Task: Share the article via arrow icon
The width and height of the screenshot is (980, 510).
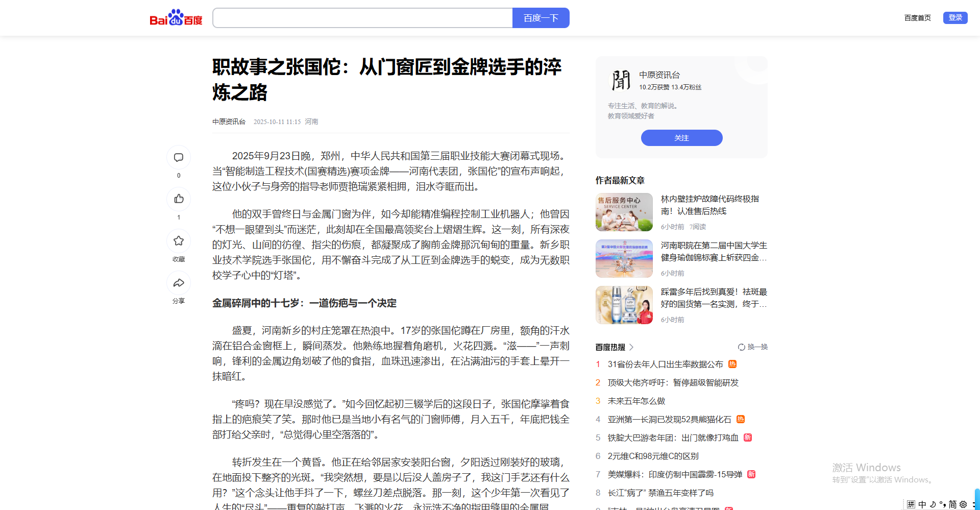Action: tap(179, 283)
